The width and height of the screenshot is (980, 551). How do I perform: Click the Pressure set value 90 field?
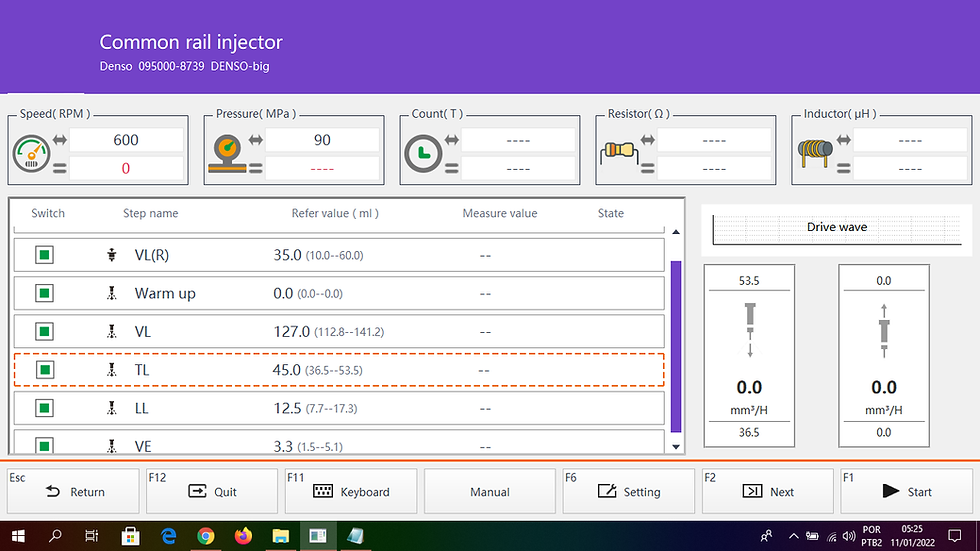click(x=322, y=140)
